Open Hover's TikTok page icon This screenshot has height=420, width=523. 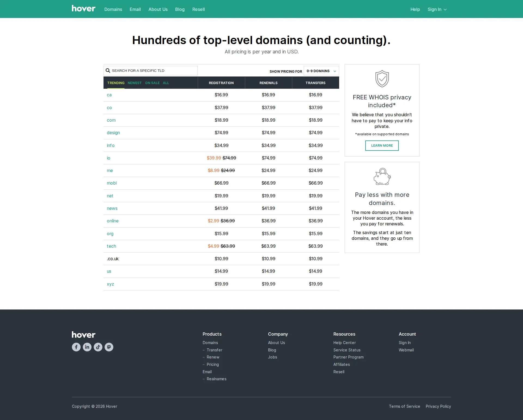(x=98, y=347)
